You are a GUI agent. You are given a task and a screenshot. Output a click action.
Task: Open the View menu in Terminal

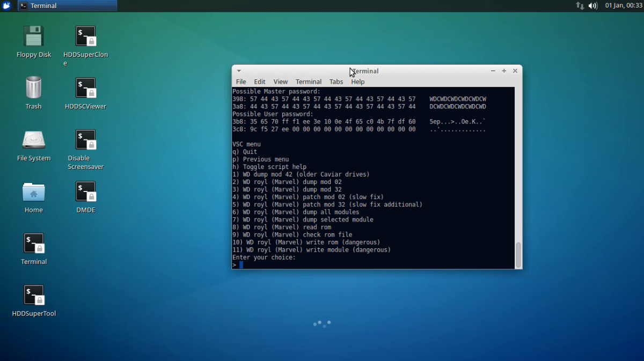pos(281,82)
